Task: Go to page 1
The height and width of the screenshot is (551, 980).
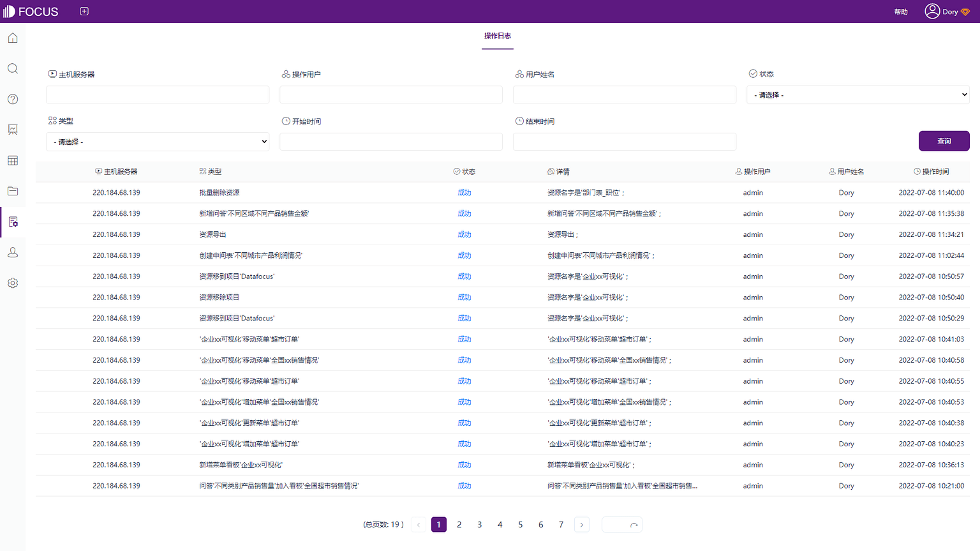Action: click(x=439, y=525)
